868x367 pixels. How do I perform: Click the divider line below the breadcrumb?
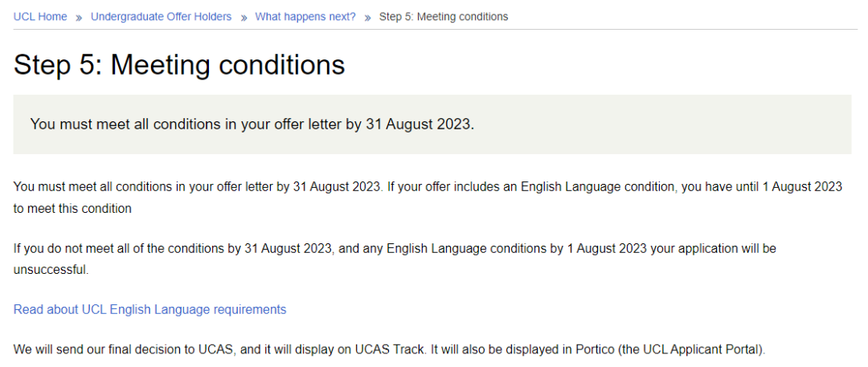pos(434,30)
